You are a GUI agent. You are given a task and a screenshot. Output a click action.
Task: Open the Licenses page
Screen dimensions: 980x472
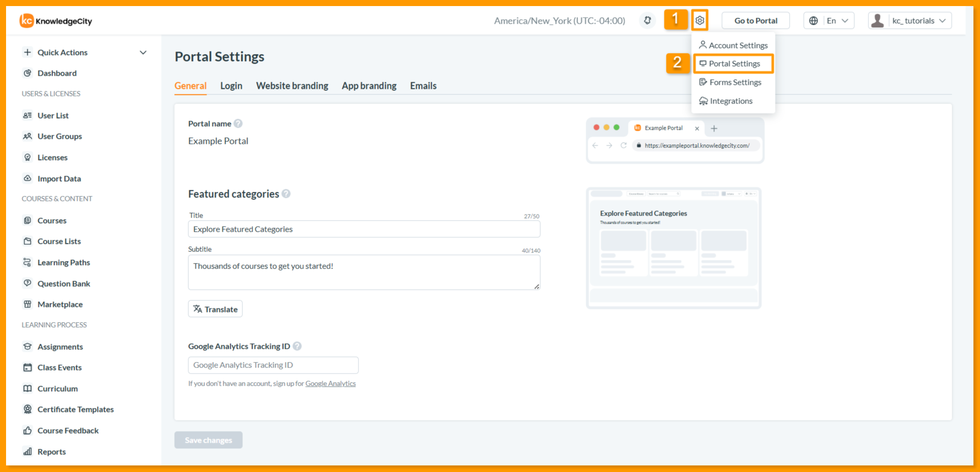coord(52,158)
